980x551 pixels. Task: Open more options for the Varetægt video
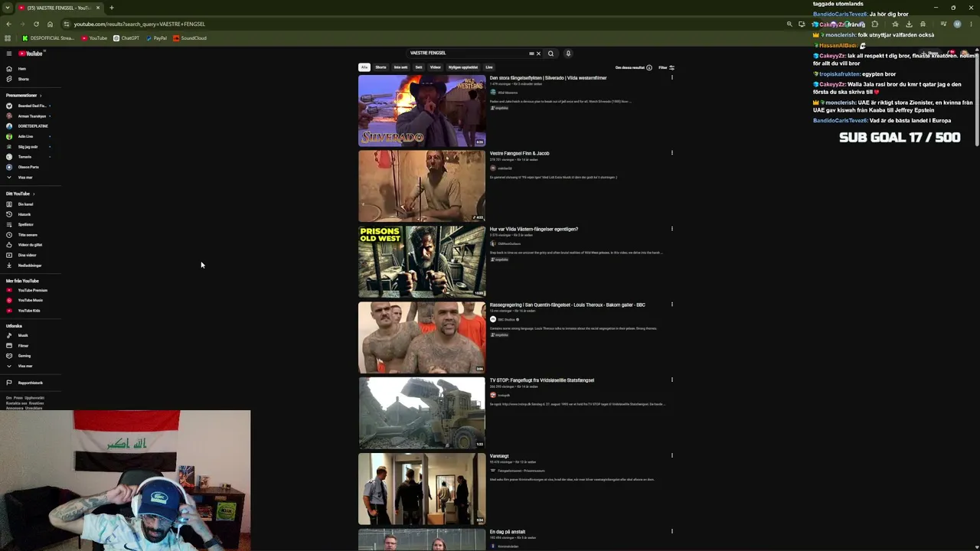click(x=672, y=455)
